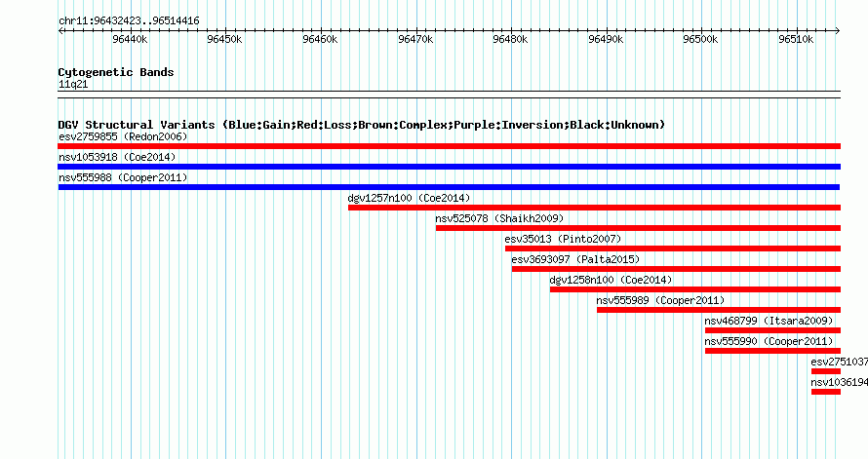Open the dgv1258n100 (Coe2014) variant label
Image resolution: width=868 pixels, height=459 pixels.
[611, 280]
